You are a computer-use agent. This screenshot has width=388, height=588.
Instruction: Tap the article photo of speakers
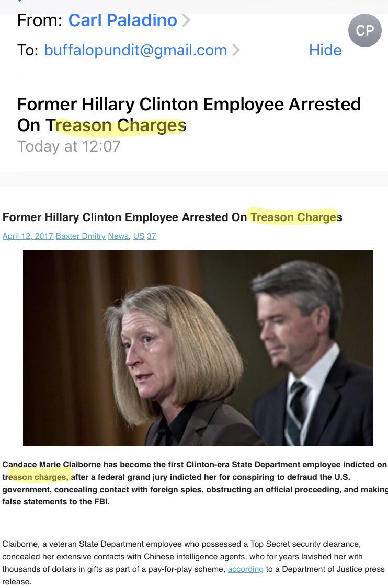pyautogui.click(x=198, y=348)
